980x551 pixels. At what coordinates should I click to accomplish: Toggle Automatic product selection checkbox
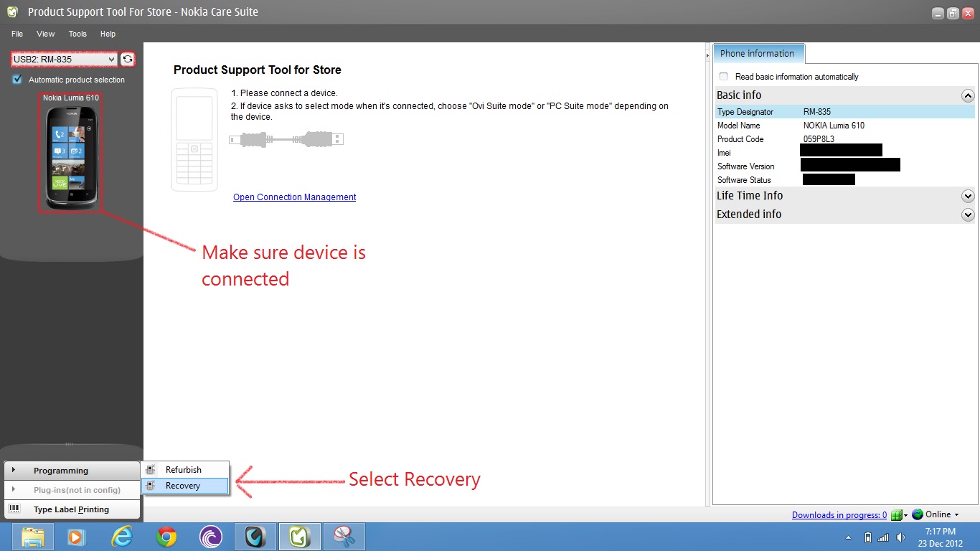coord(17,80)
